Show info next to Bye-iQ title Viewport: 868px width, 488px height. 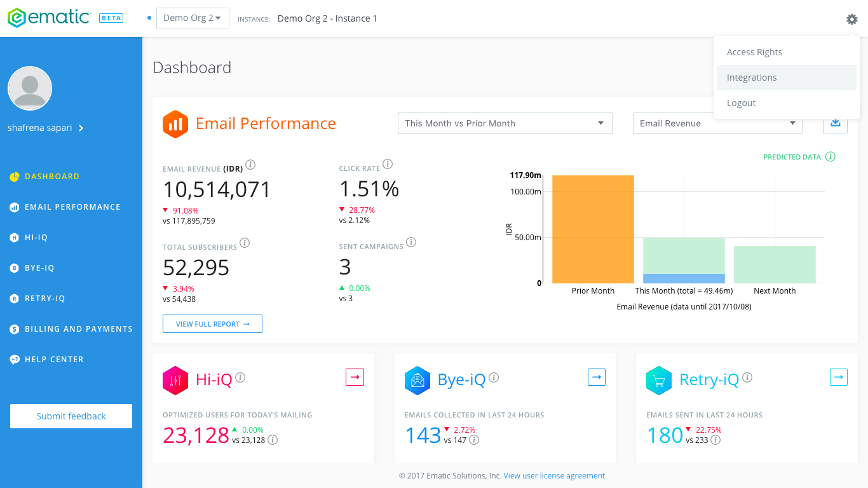coord(494,377)
